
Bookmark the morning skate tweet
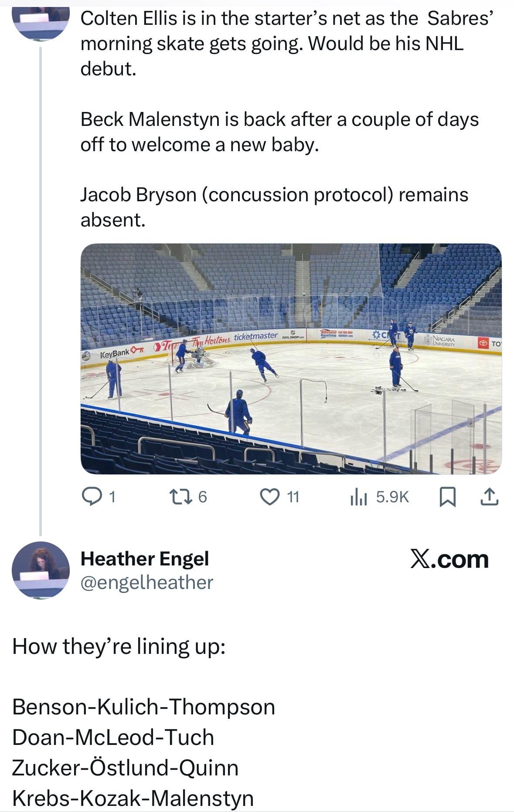(447, 497)
